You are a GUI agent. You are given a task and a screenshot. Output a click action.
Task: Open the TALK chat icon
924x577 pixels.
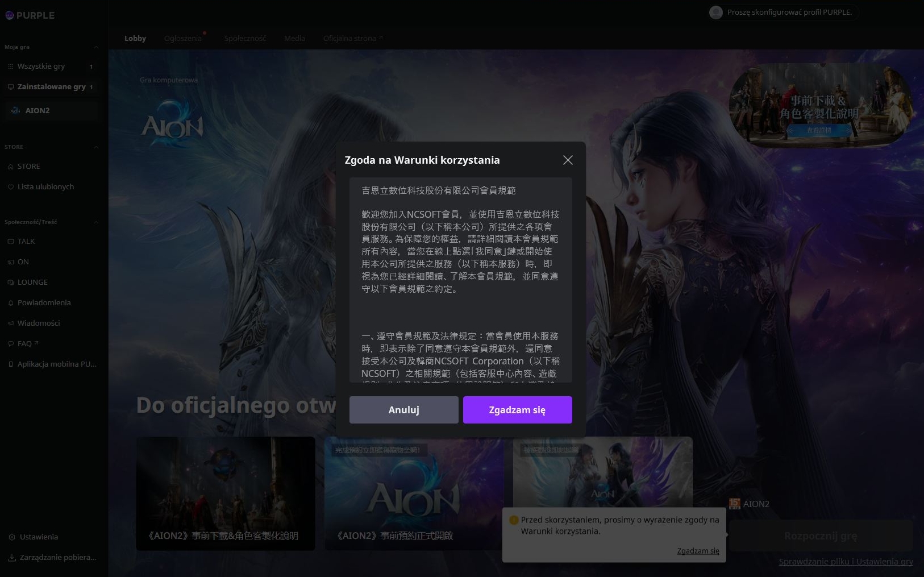click(x=10, y=242)
